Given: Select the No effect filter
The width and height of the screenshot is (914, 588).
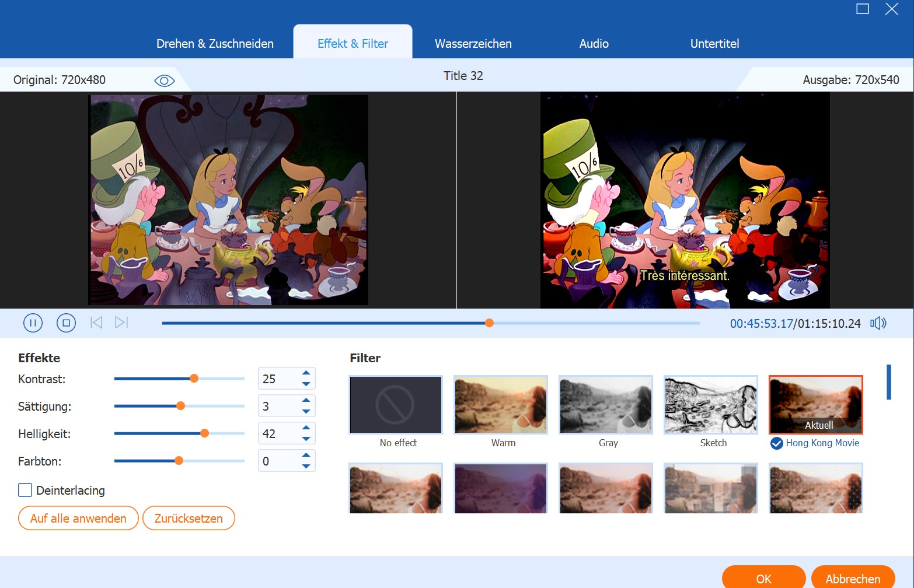Looking at the screenshot, I should pyautogui.click(x=396, y=405).
